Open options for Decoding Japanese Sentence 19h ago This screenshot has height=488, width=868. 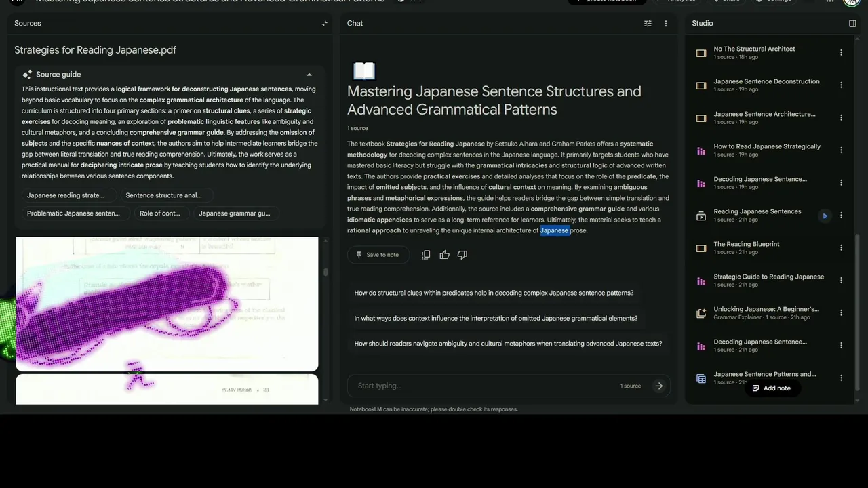[x=842, y=183]
